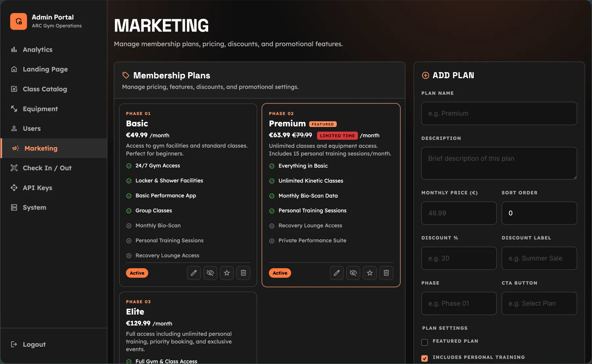
Task: Check the Featured Plan checkbox
Action: pos(425,342)
